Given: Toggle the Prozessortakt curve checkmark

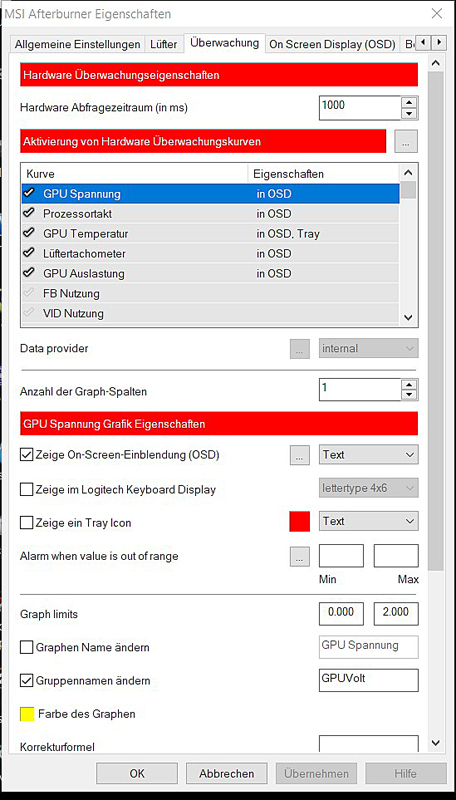Looking at the screenshot, I should (x=30, y=213).
